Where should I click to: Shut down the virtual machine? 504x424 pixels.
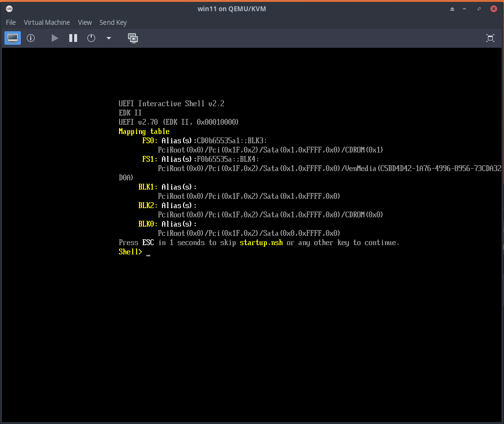[91, 38]
